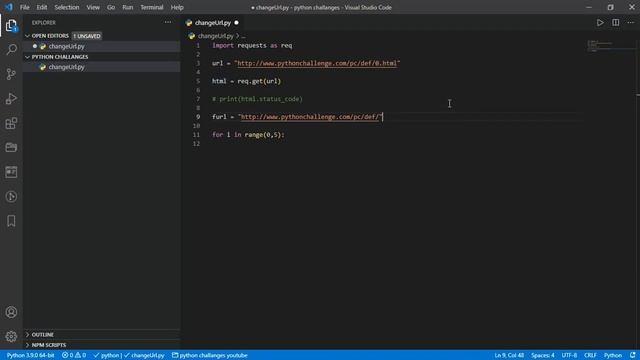
Task: Click python linter status item in status bar
Action: click(x=129, y=356)
